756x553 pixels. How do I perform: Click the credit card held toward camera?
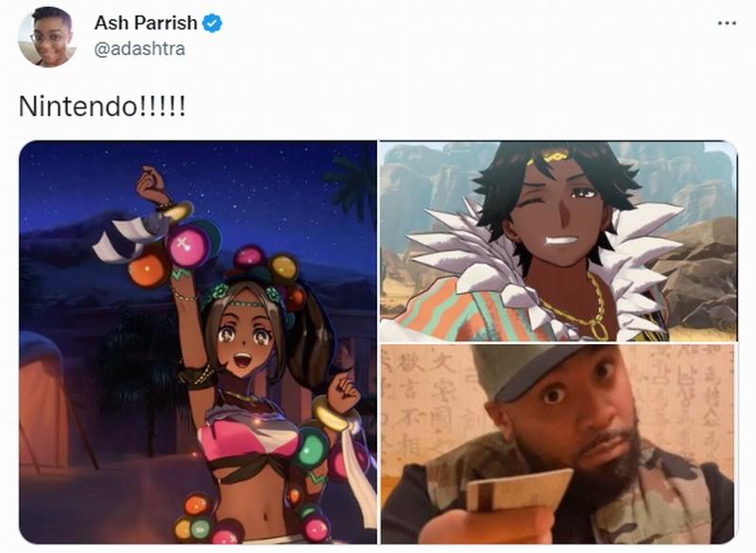(x=518, y=490)
